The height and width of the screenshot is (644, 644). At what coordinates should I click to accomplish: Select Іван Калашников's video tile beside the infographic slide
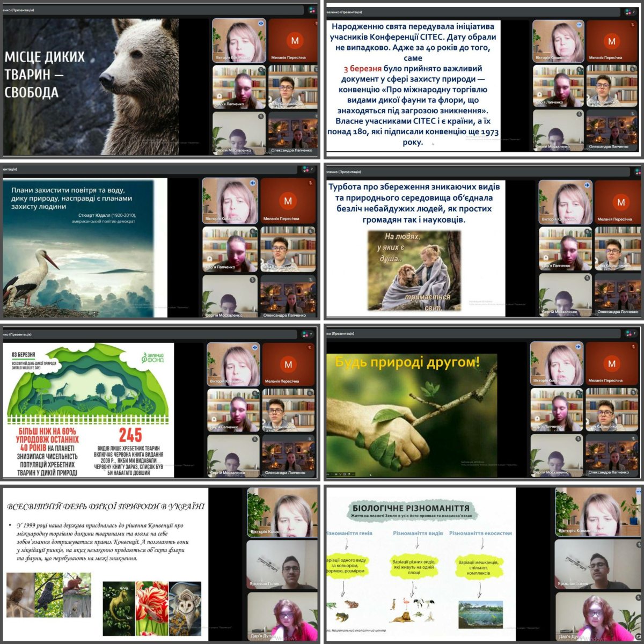(288, 409)
